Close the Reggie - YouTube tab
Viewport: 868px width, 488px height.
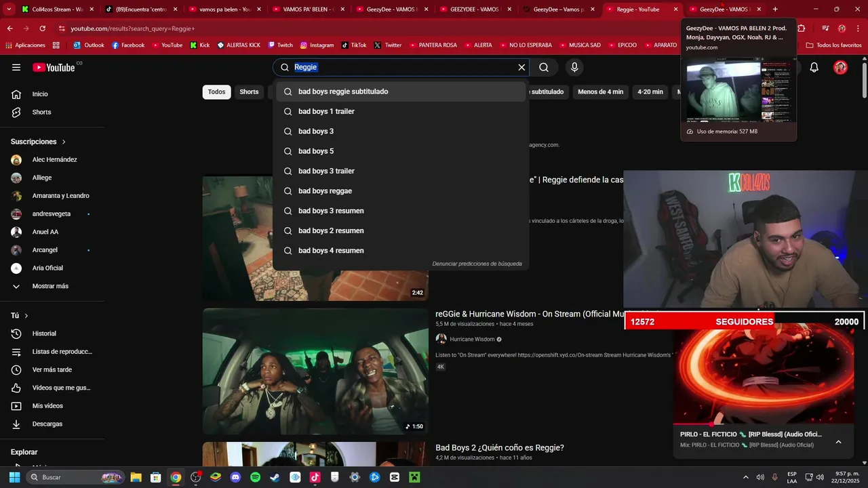[x=675, y=9]
